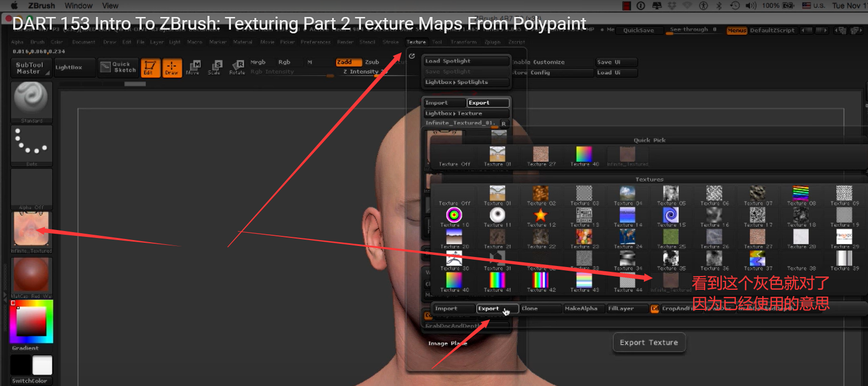The image size is (868, 386).
Task: Open the Preferences palette menu
Action: coord(316,42)
